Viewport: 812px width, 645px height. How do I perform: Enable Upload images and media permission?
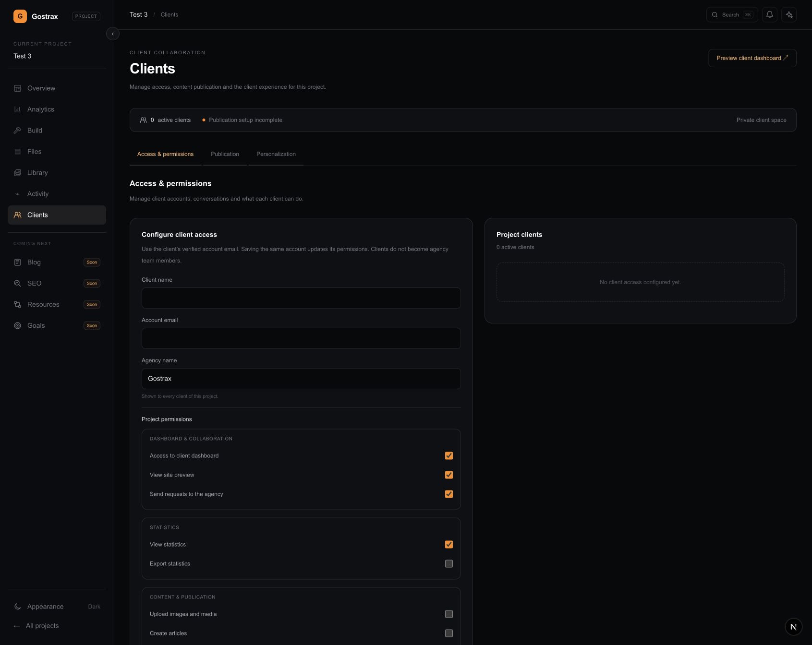(x=449, y=614)
